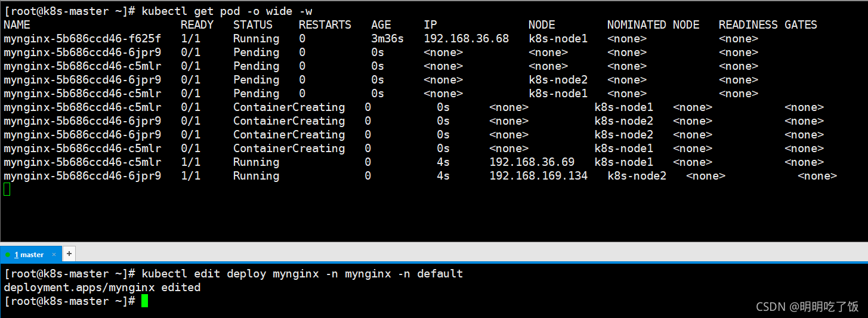868x318 pixels.
Task: Click the 'kubectl get pod -o wide -w' command
Action: 227,11
